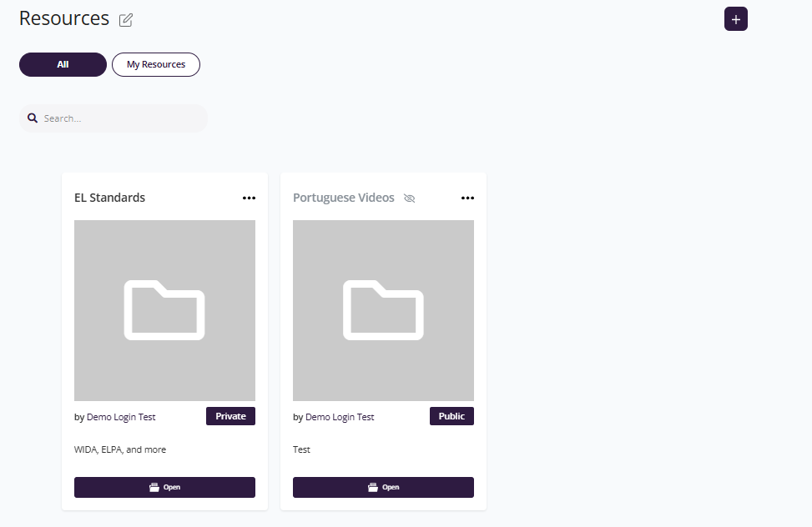
Task: Toggle the Public badge on Portuguese Videos
Action: click(x=451, y=416)
